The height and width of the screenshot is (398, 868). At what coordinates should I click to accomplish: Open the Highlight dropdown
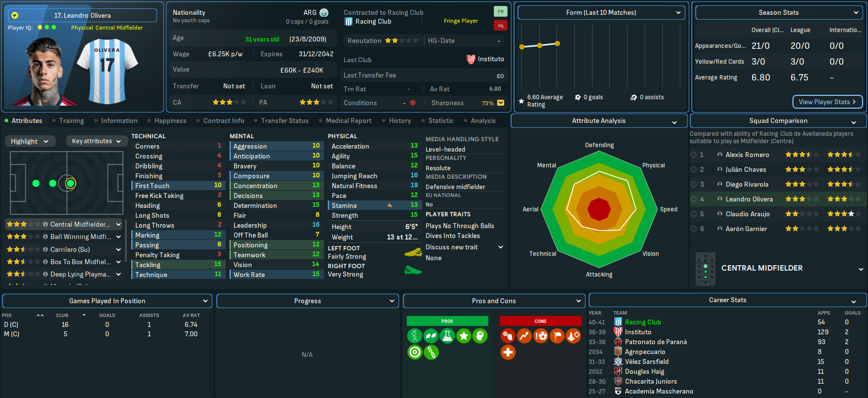coord(30,141)
